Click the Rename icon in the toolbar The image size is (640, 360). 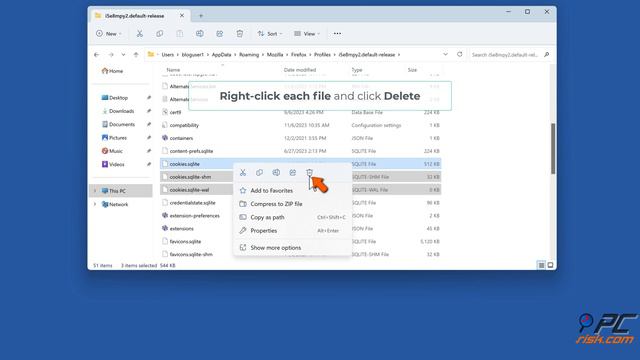[x=200, y=34]
